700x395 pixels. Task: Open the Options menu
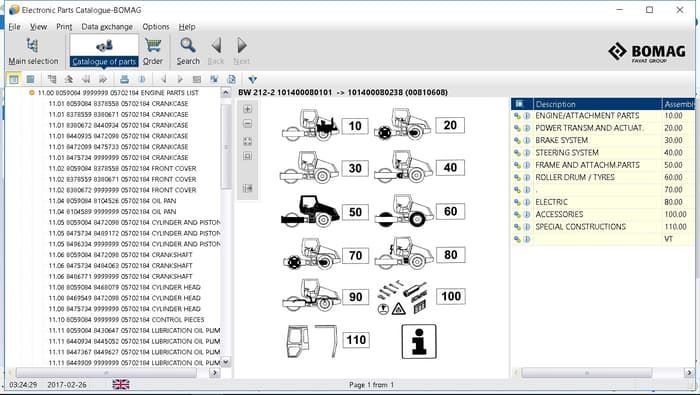click(156, 27)
